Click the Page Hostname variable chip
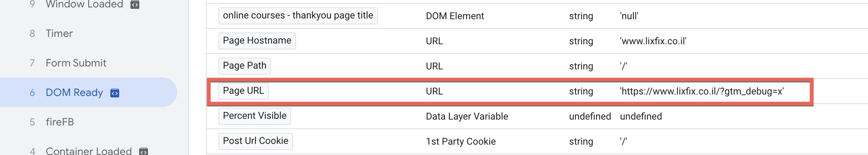The height and width of the screenshot is (155, 868). coord(257,41)
